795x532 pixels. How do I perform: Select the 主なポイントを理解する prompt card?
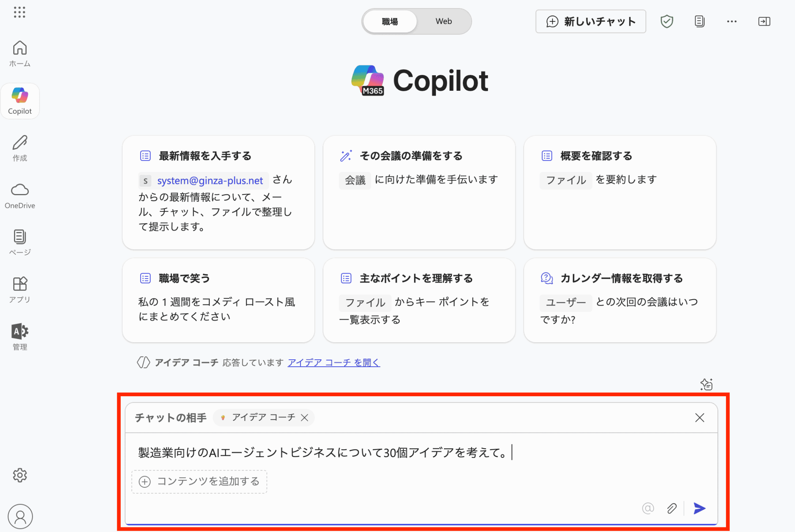pyautogui.click(x=419, y=300)
